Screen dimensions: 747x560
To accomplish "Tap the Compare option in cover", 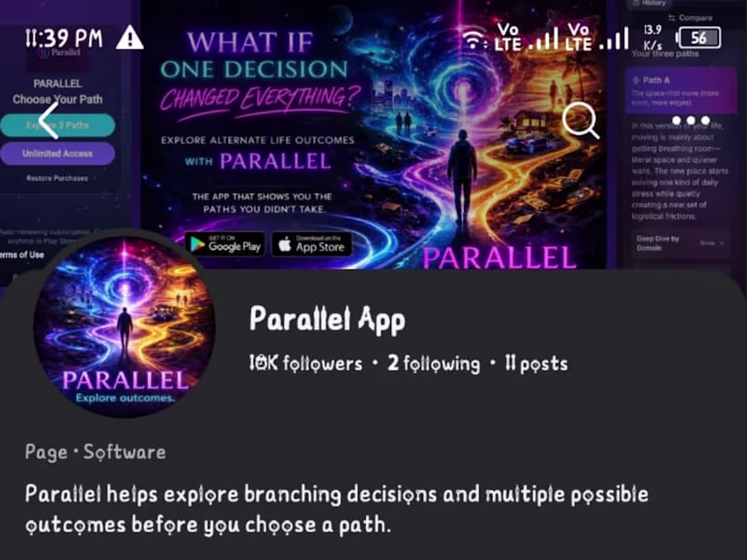I will (691, 18).
